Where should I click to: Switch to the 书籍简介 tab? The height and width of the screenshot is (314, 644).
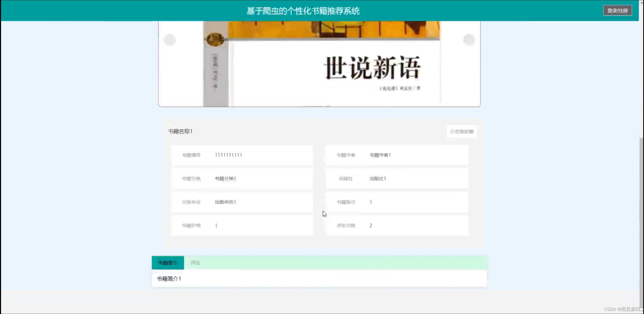click(x=168, y=263)
